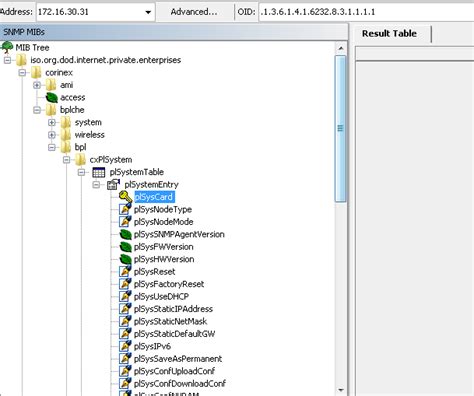Image resolution: width=474 pixels, height=396 pixels.
Task: Open the Address dropdown list
Action: pos(148,12)
